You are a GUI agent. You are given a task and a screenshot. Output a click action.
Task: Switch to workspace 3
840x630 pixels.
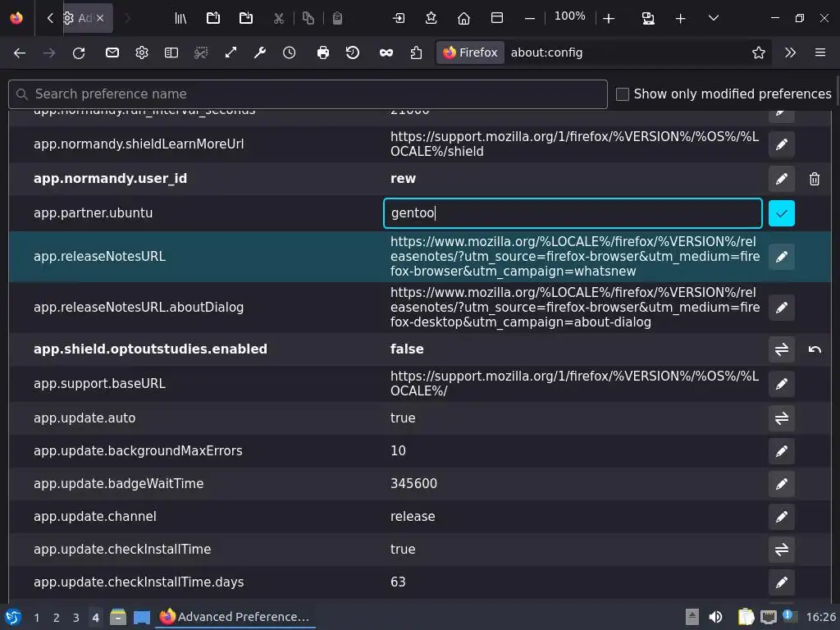76,618
